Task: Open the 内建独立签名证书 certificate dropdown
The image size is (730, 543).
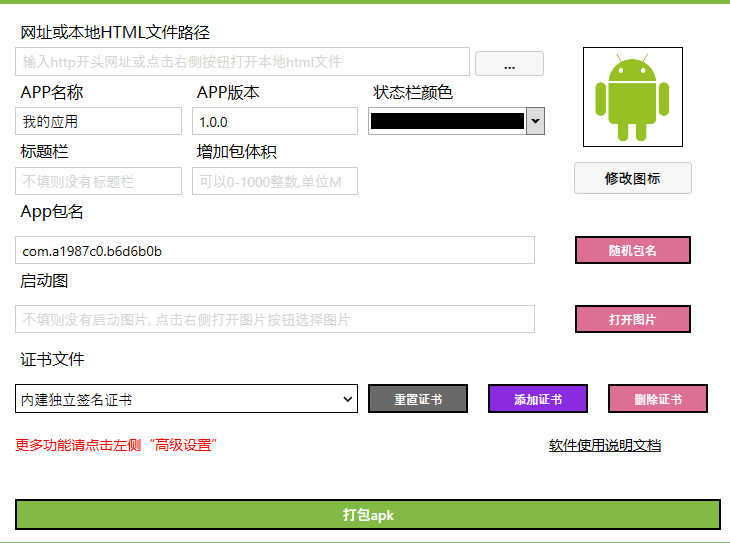Action: pyautogui.click(x=186, y=399)
